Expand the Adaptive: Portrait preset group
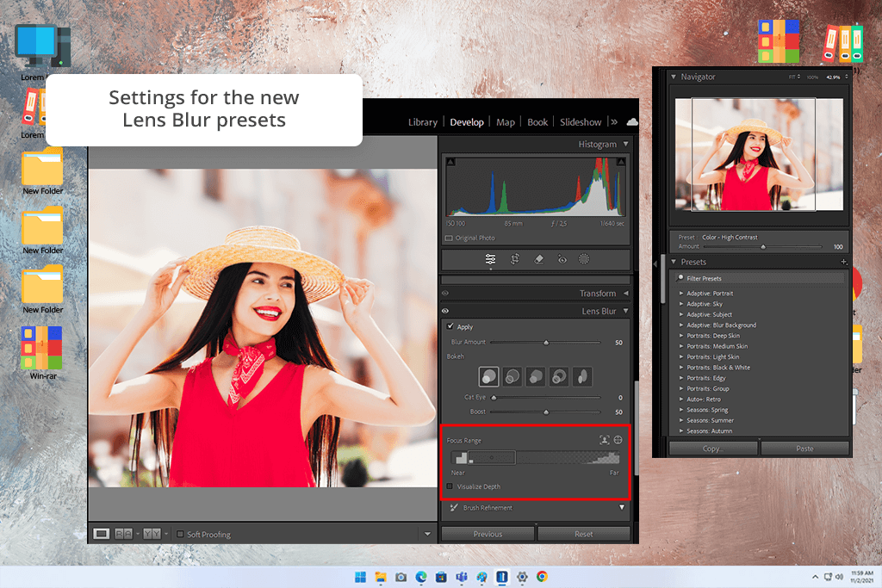The width and height of the screenshot is (882, 588). (681, 294)
